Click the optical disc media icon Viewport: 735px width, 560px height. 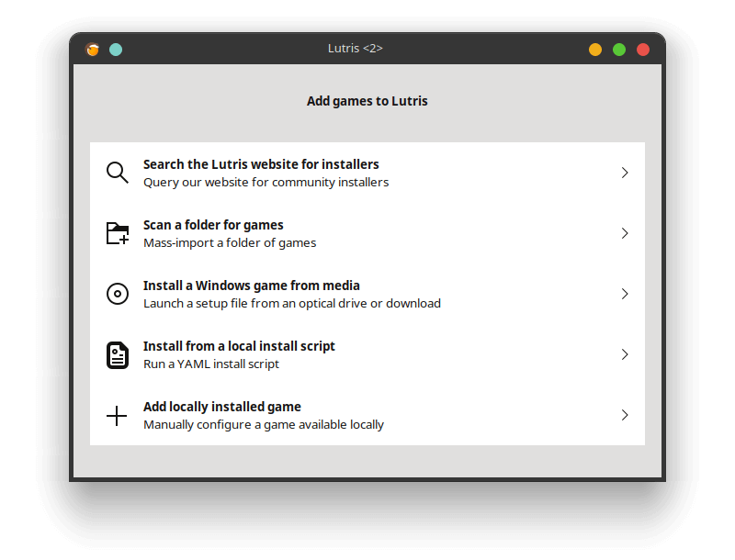(118, 294)
